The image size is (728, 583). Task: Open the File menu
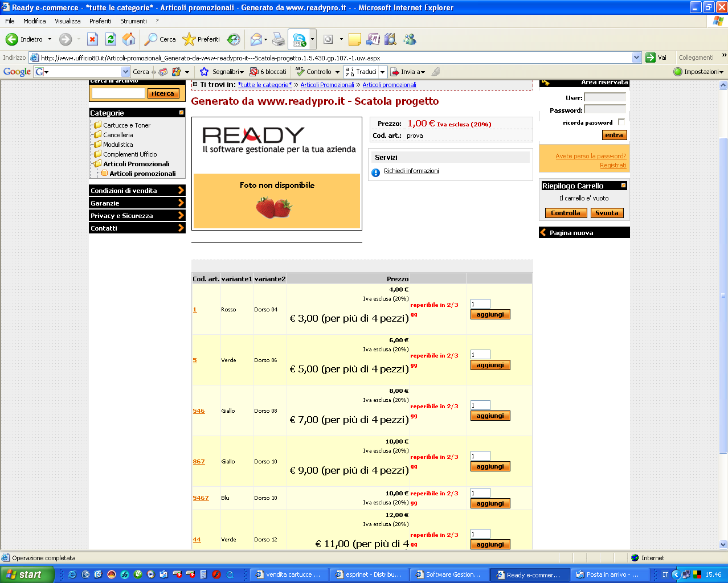[x=10, y=21]
